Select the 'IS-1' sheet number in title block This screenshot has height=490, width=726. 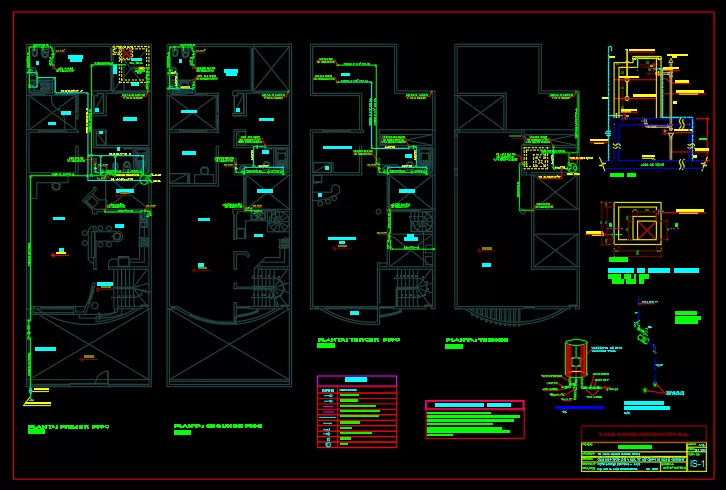point(697,464)
